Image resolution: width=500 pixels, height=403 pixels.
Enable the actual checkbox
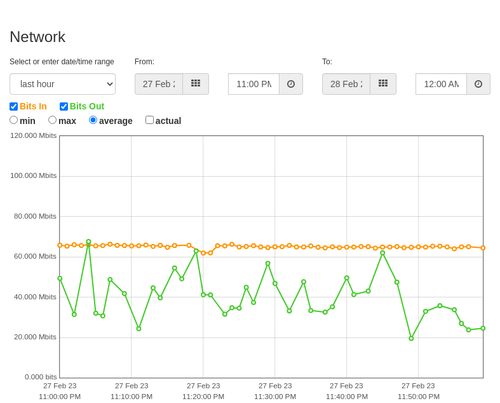click(x=150, y=120)
